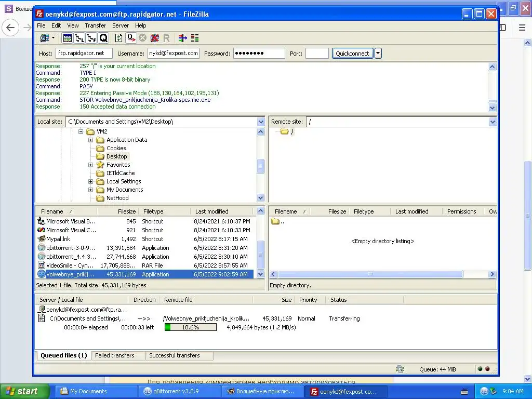Toggle remote directory tree display
The width and height of the screenshot is (532, 399).
tap(91, 38)
